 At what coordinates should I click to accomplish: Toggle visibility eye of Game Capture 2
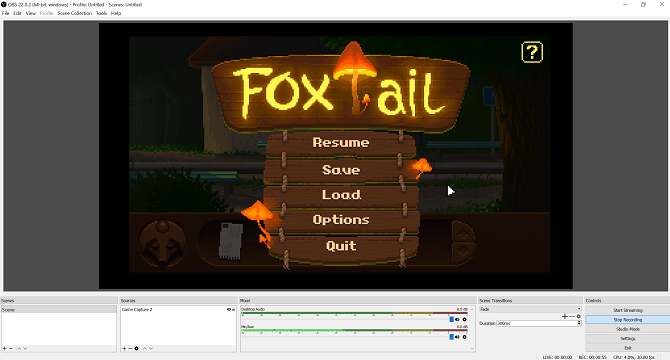click(229, 310)
